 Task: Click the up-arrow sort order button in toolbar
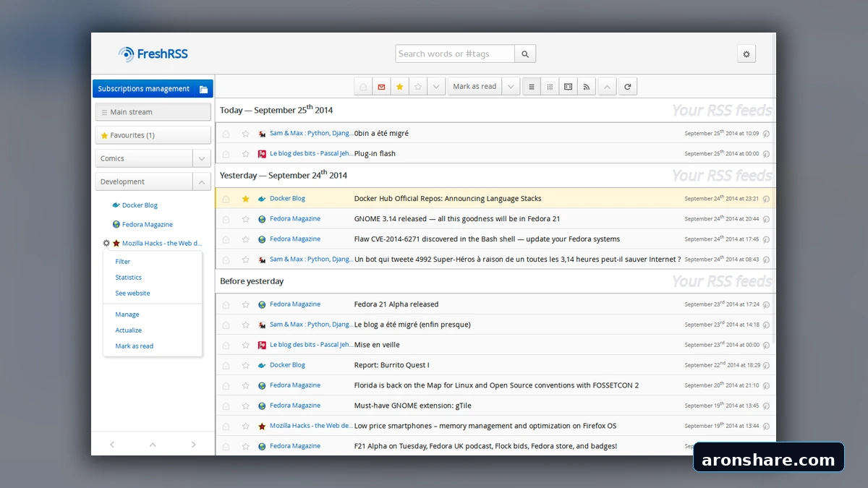(x=608, y=87)
